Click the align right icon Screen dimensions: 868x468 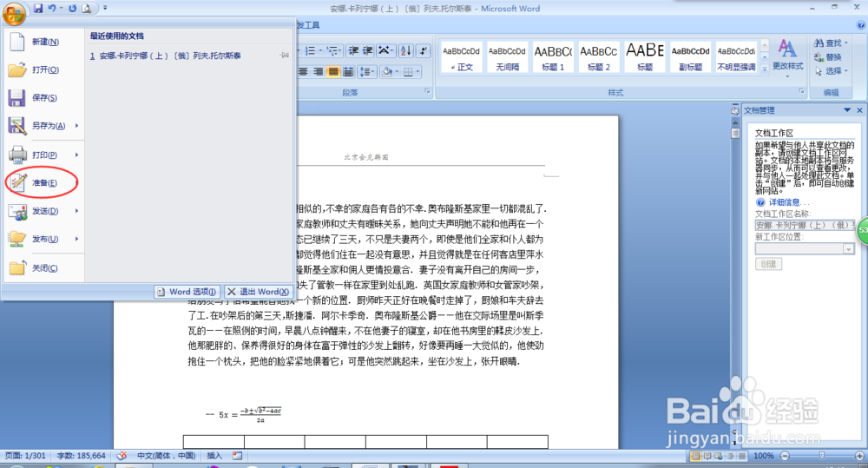(x=319, y=71)
